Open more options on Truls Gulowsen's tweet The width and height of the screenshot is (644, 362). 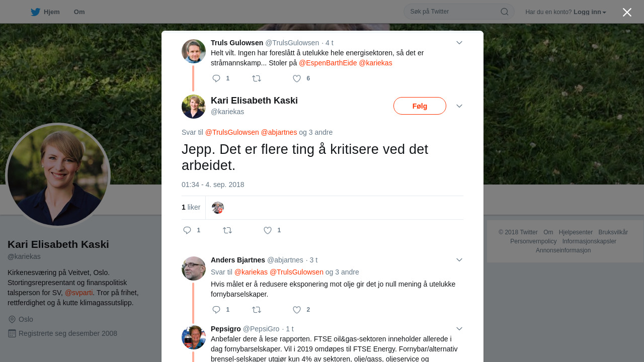459,43
